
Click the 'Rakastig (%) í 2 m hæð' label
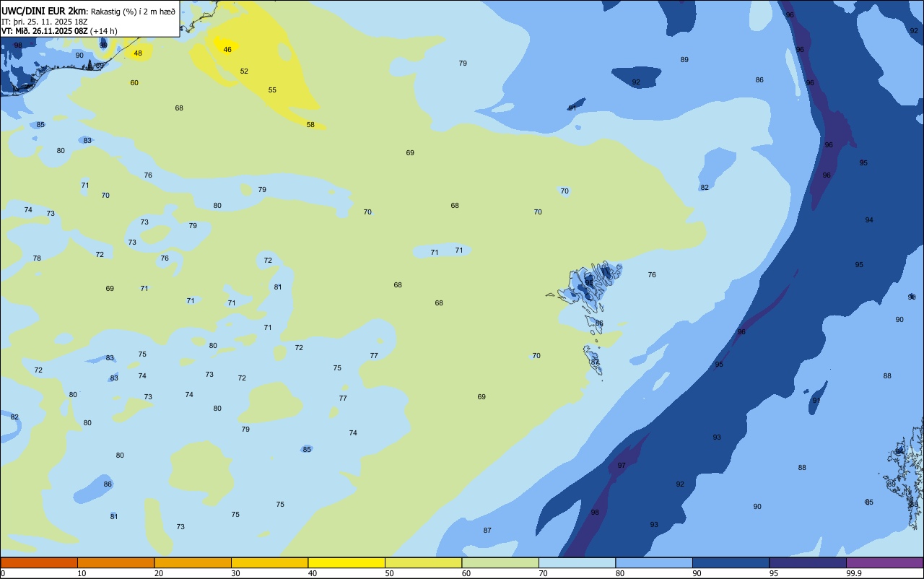coord(133,11)
